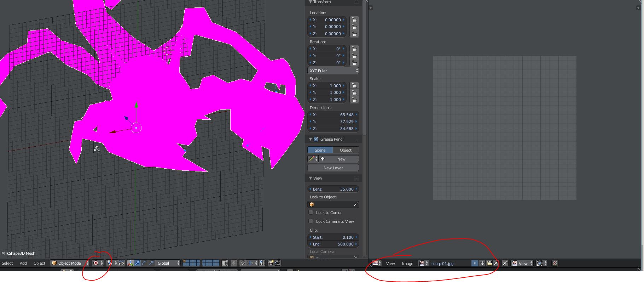Create new image with plus icon
This screenshot has width=644, height=282.
click(x=482, y=263)
